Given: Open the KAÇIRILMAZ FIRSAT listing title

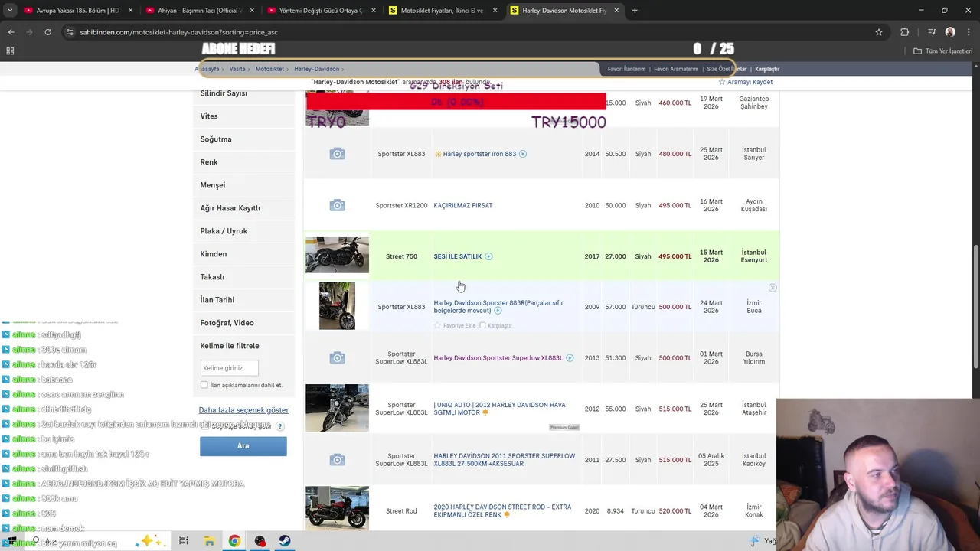Looking at the screenshot, I should point(463,205).
